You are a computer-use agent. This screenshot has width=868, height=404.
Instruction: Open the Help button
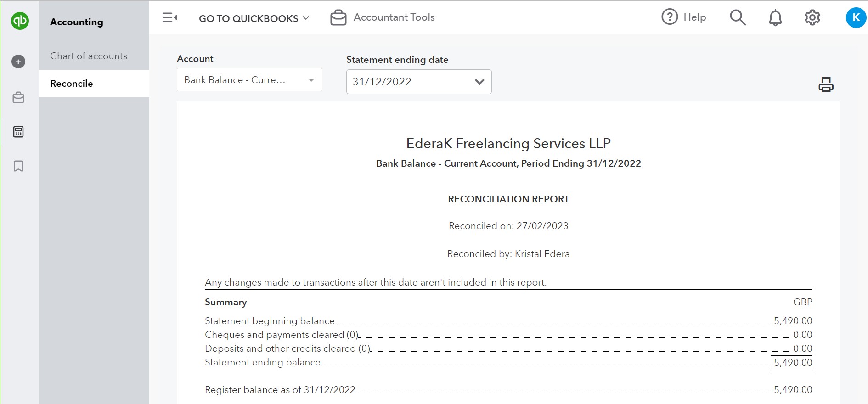[684, 17]
